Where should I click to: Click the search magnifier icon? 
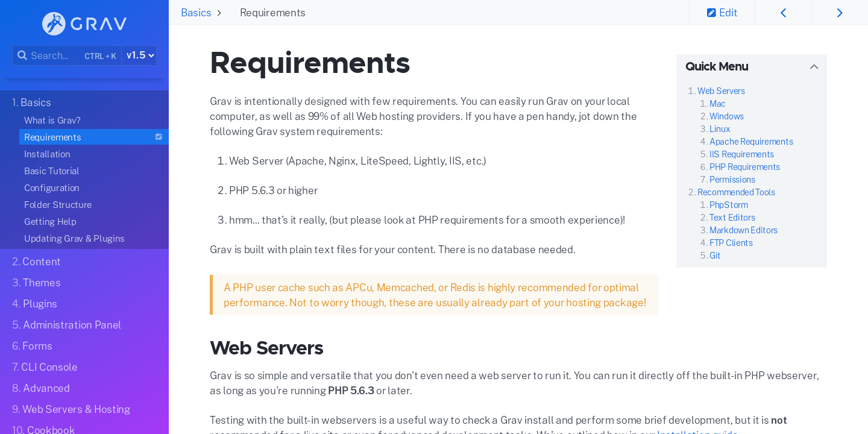coord(22,55)
